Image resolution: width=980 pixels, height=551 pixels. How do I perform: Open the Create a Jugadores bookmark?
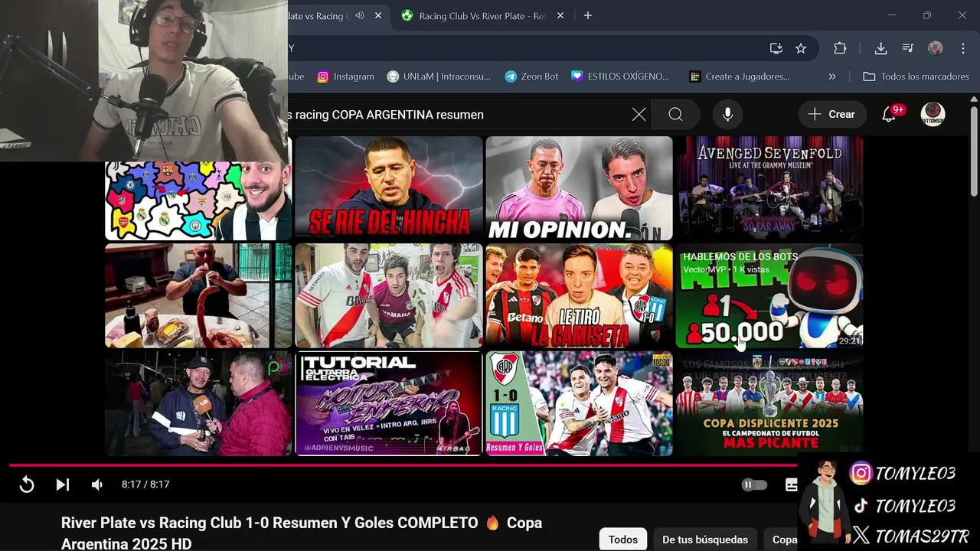740,77
